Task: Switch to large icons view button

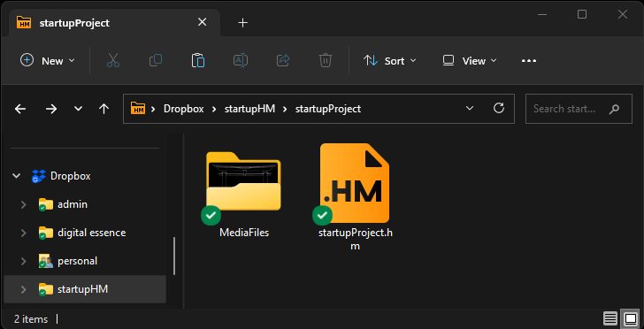Action: 630,318
